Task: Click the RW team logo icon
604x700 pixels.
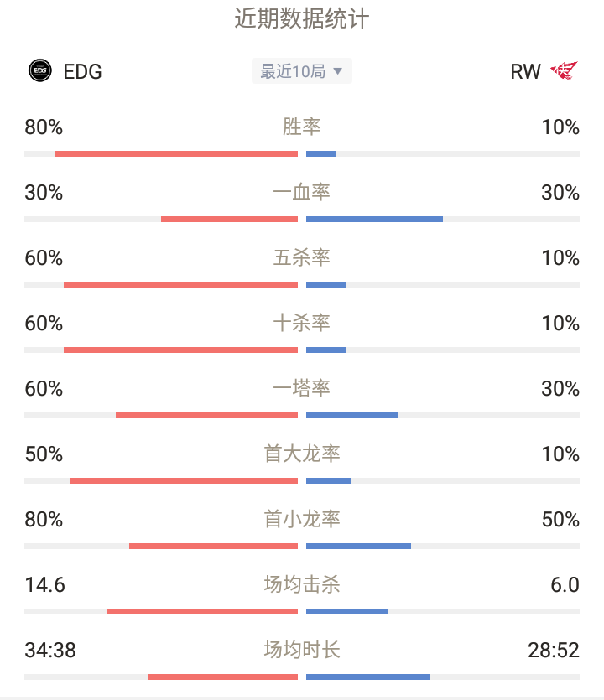Action: tap(564, 70)
